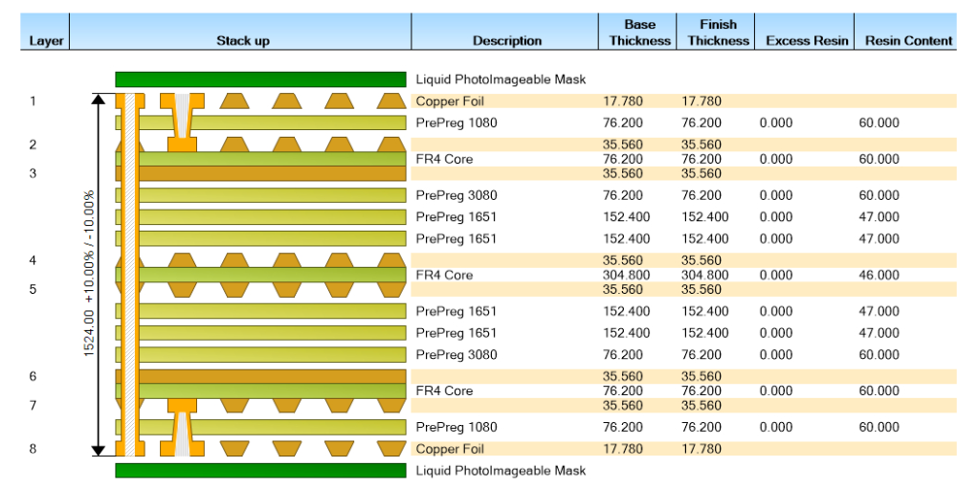Viewport: 980px width, 490px height.
Task: Select the layer 1 Copper Foil description
Action: 450,101
